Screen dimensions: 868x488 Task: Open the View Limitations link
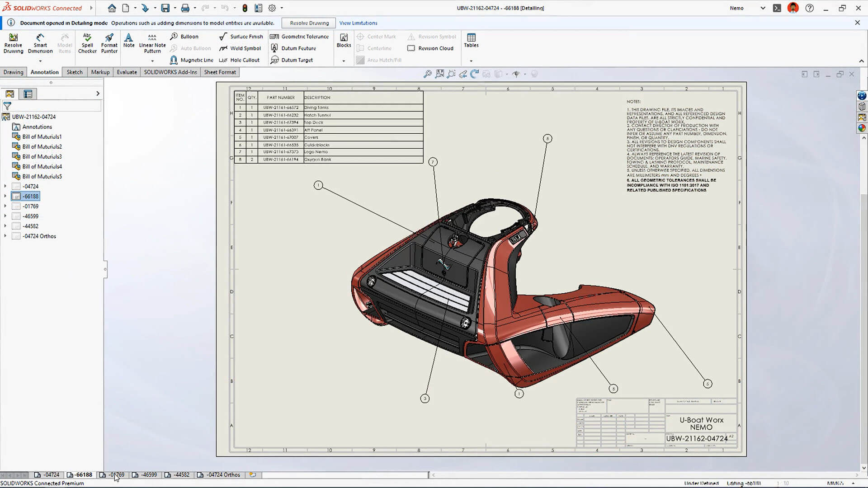pyautogui.click(x=358, y=23)
